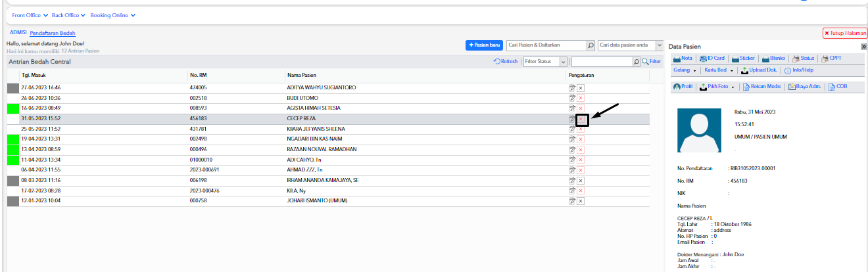Open the Pilih Foto dropdown
The image size is (868, 272).
(x=717, y=86)
